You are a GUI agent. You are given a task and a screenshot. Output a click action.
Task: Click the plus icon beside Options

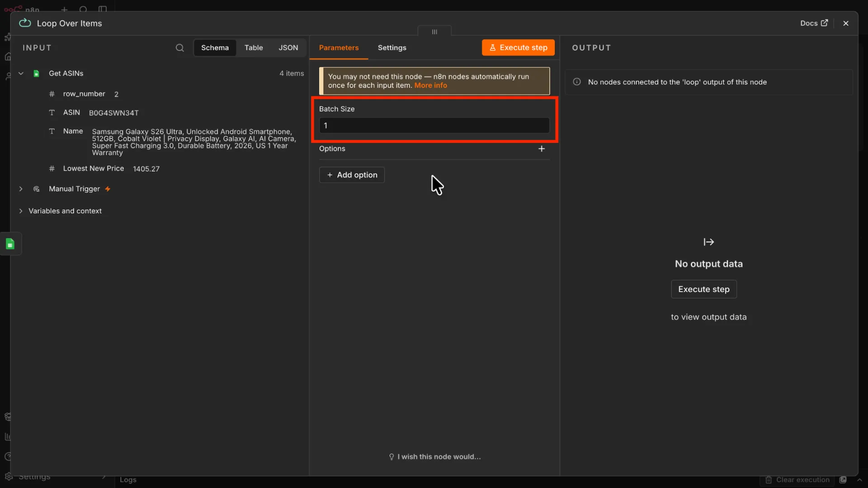541,149
